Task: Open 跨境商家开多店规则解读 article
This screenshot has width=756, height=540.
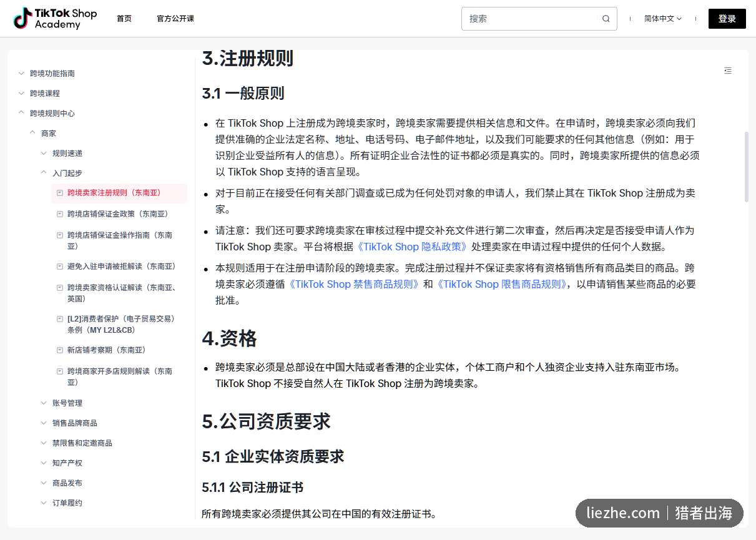Action: point(120,377)
